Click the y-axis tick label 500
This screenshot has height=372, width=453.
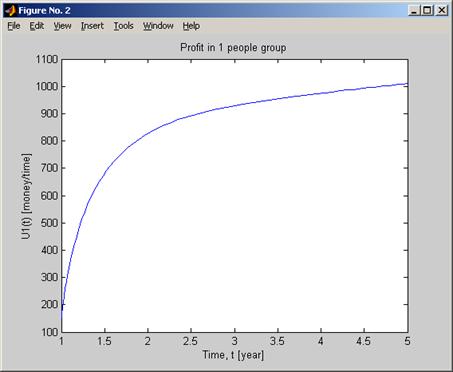[49, 223]
